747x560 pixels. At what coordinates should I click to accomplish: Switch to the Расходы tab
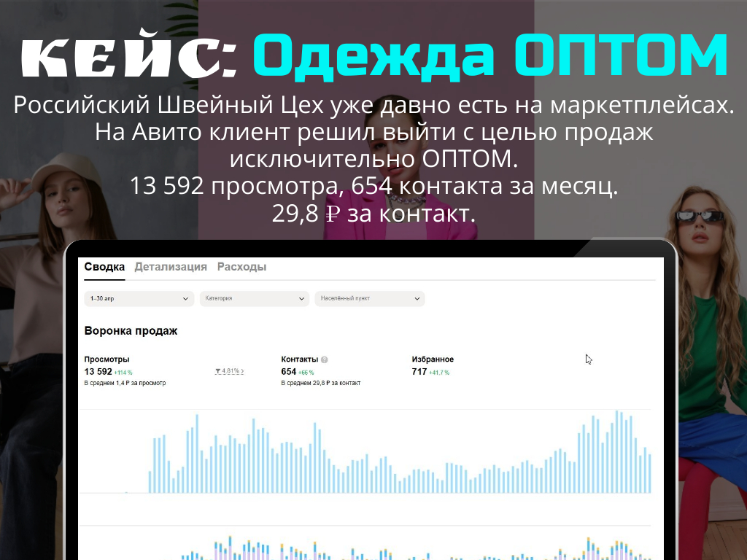[241, 267]
